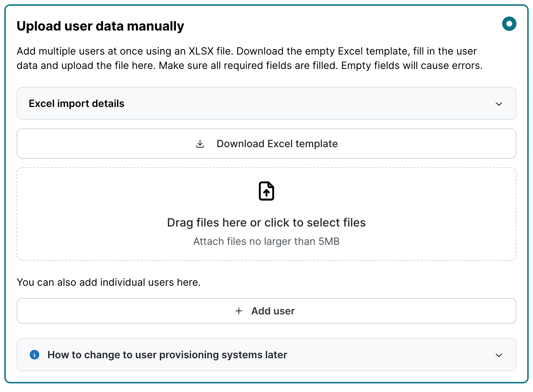533x392 pixels.
Task: Click the Download Excel template label
Action: [277, 144]
